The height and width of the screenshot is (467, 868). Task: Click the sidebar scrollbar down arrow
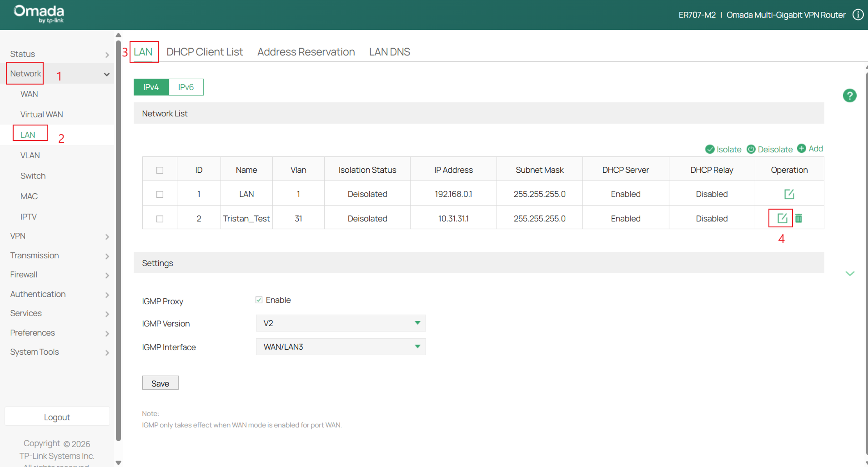[118, 463]
